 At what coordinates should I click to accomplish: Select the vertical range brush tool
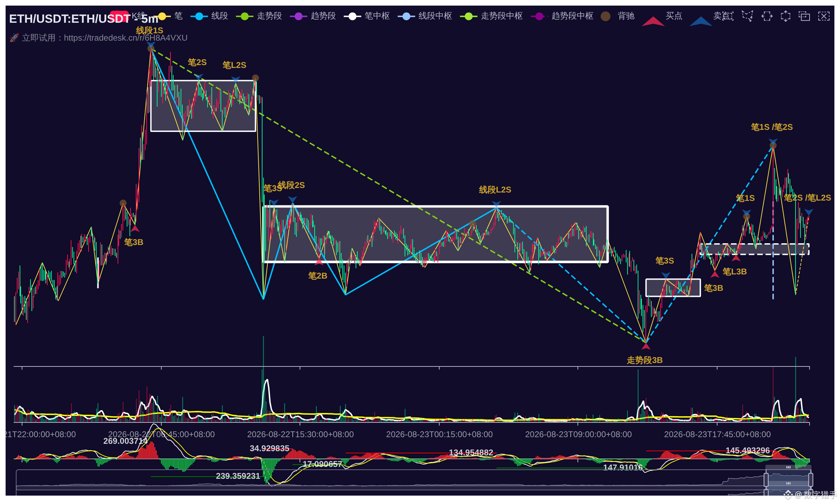786,16
